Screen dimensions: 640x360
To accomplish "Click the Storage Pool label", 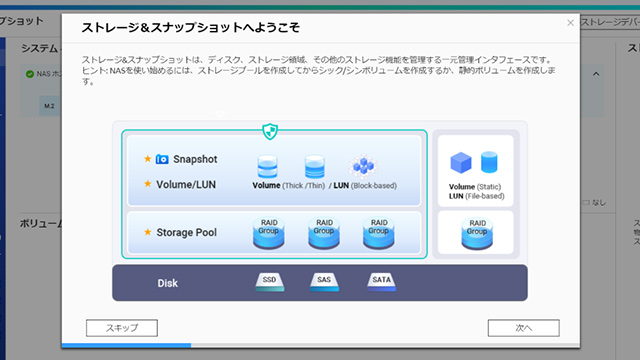I will pos(187,233).
